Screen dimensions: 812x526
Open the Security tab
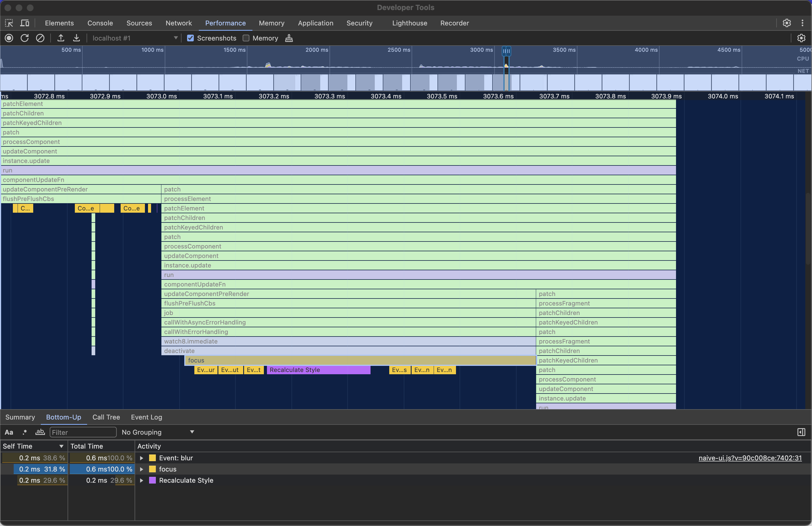coord(360,23)
